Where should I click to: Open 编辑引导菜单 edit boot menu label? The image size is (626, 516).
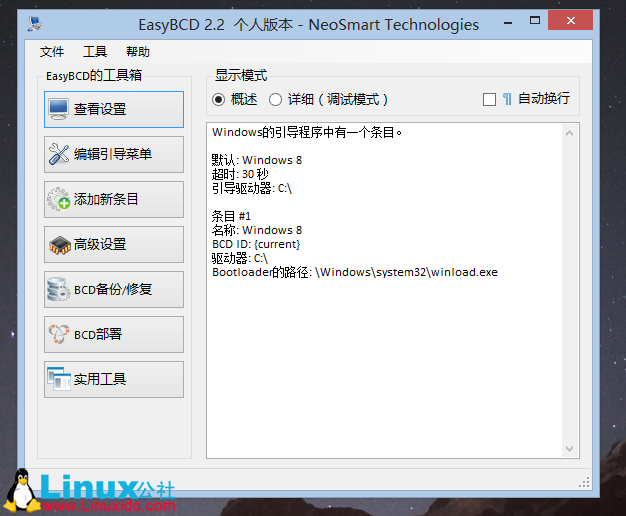click(x=113, y=154)
